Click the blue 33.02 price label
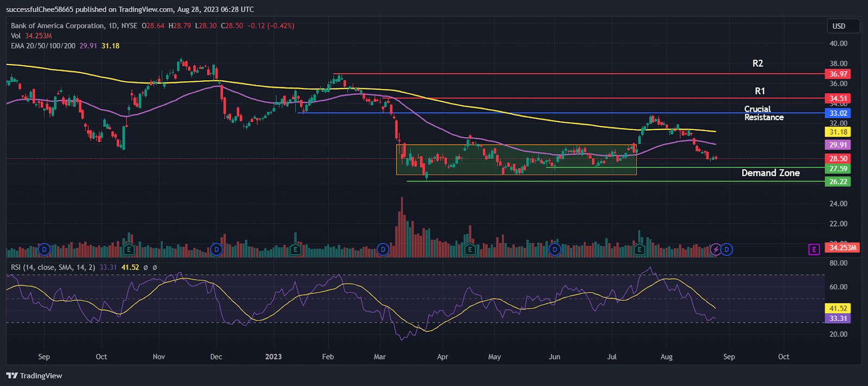This screenshot has height=386, width=868. (x=838, y=113)
